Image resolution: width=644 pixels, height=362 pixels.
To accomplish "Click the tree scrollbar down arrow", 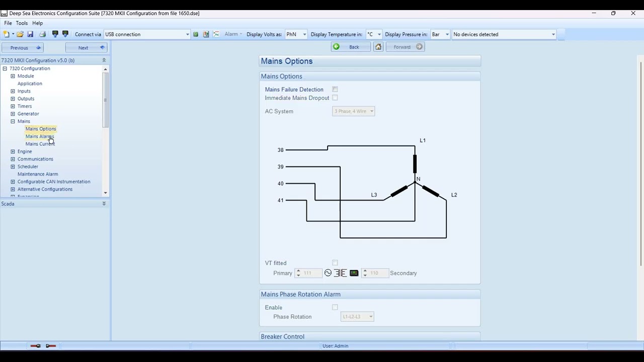I will 105,193.
